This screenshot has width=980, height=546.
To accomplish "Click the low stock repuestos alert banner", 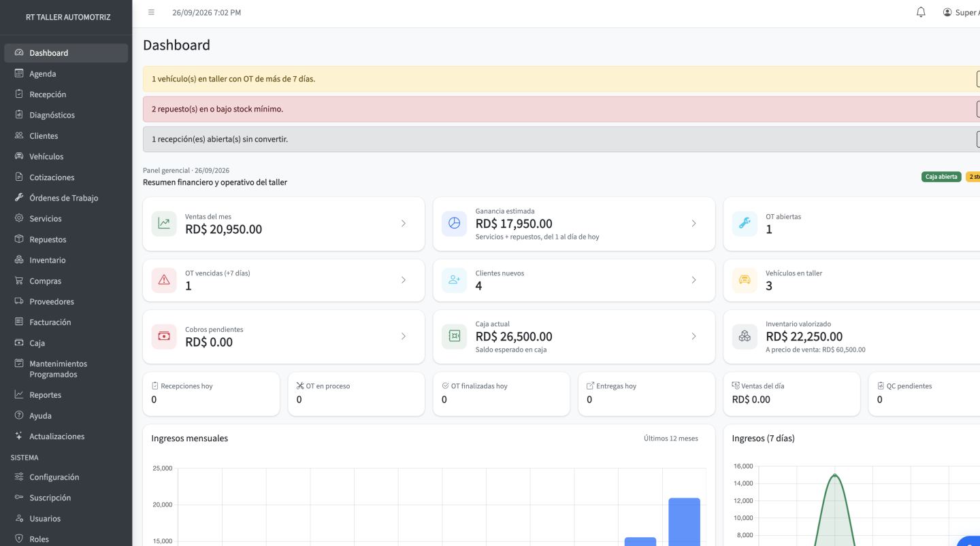I will (561, 109).
